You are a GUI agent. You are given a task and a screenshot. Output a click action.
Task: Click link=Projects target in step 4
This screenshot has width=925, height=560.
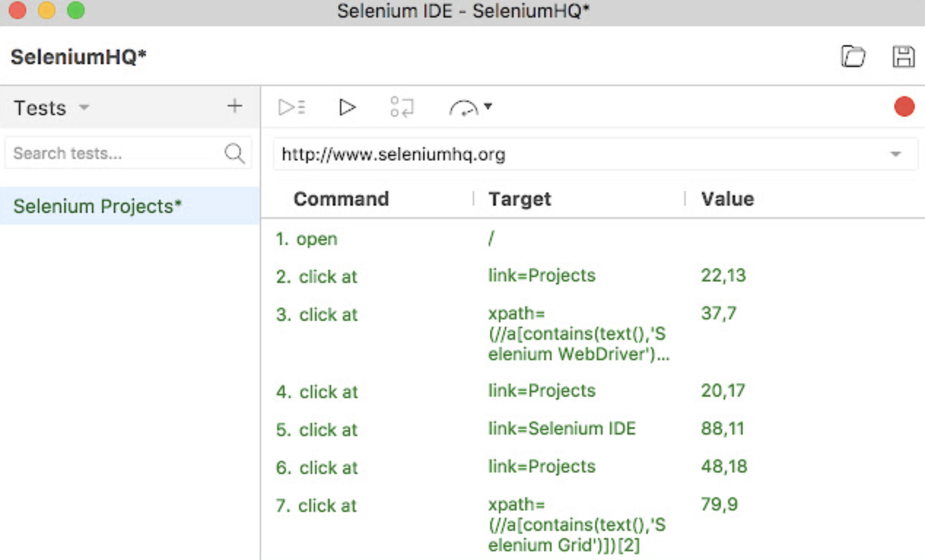[542, 391]
